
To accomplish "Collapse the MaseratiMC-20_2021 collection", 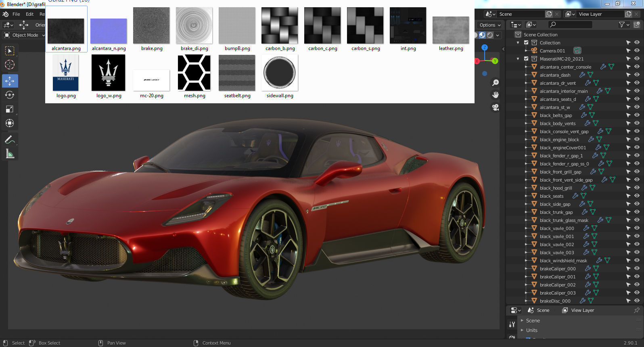I will (x=518, y=59).
